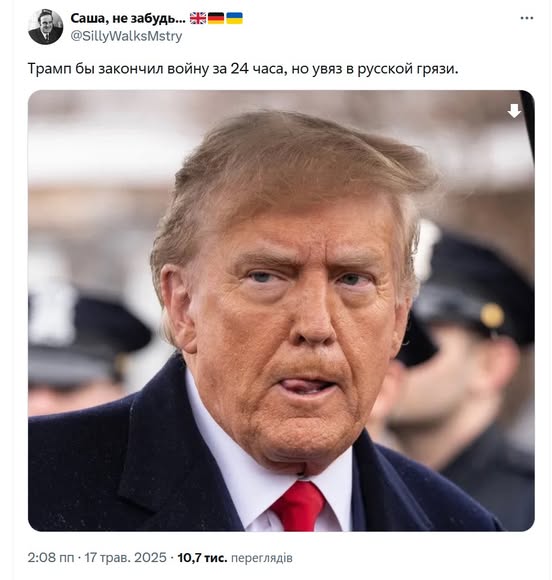Open the @SillyWalksMstry handle link
The width and height of the screenshot is (552, 580).
coord(126,36)
